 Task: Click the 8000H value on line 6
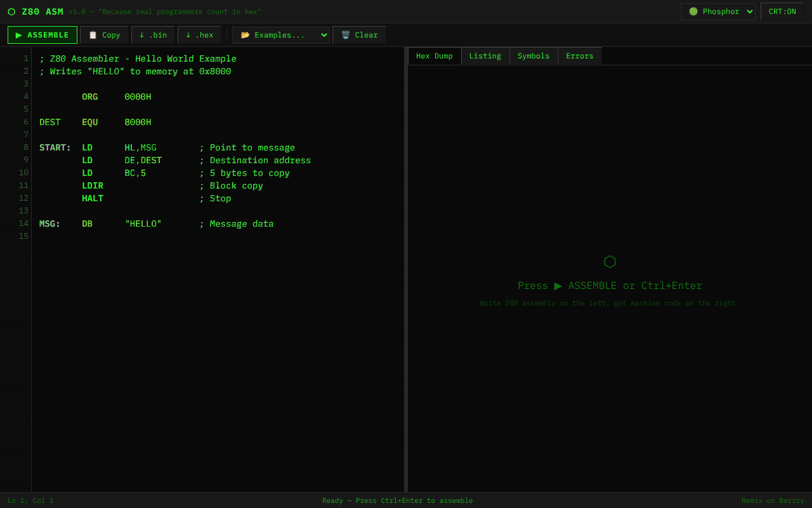pos(138,122)
